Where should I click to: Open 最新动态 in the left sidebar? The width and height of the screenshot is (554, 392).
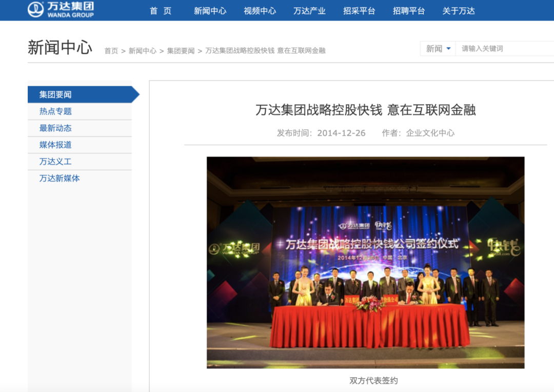(55, 128)
